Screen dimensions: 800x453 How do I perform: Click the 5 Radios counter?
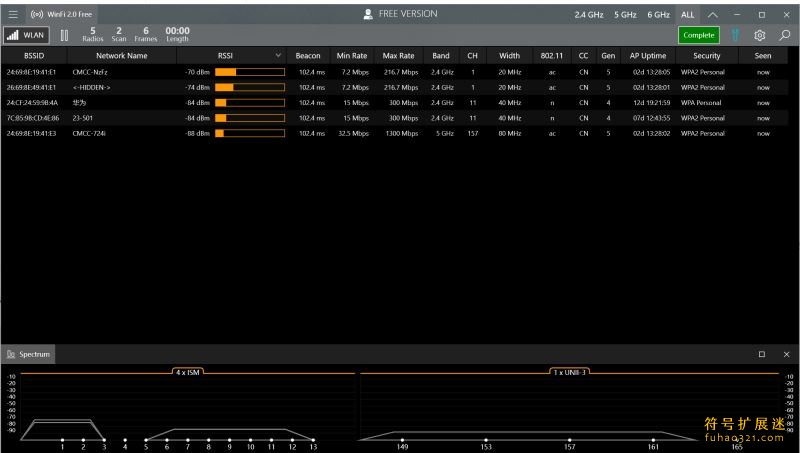point(93,35)
